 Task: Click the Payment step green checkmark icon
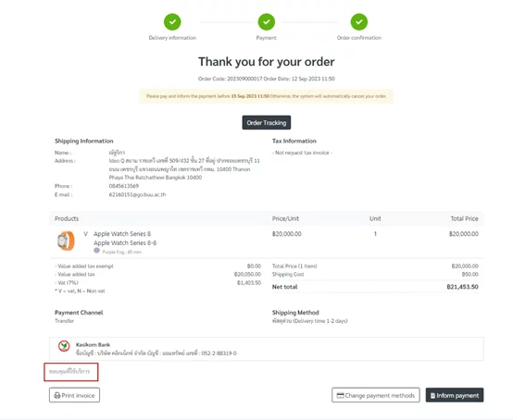267,22
